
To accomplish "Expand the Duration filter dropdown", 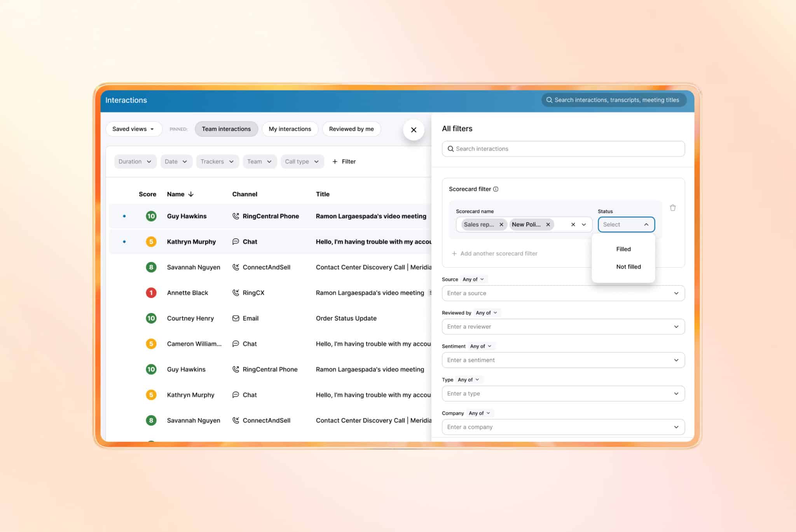I will tap(135, 162).
